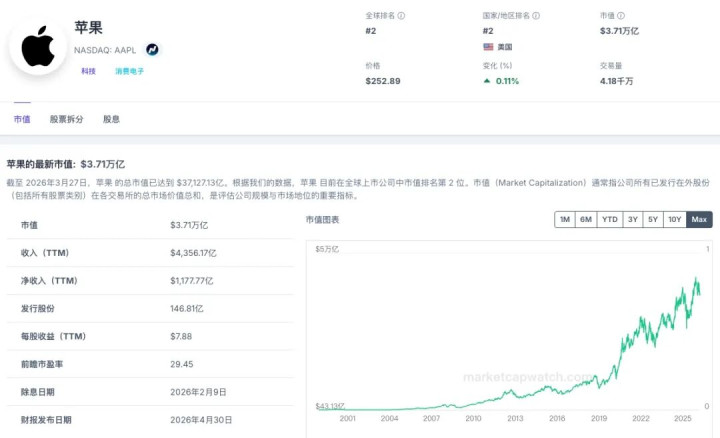Select the 5Y chart range

pos(653,219)
